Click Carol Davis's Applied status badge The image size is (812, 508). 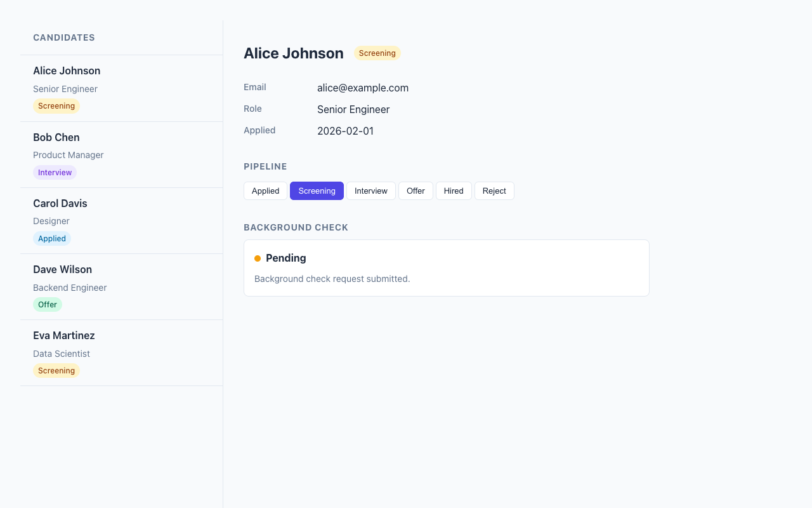(52, 239)
